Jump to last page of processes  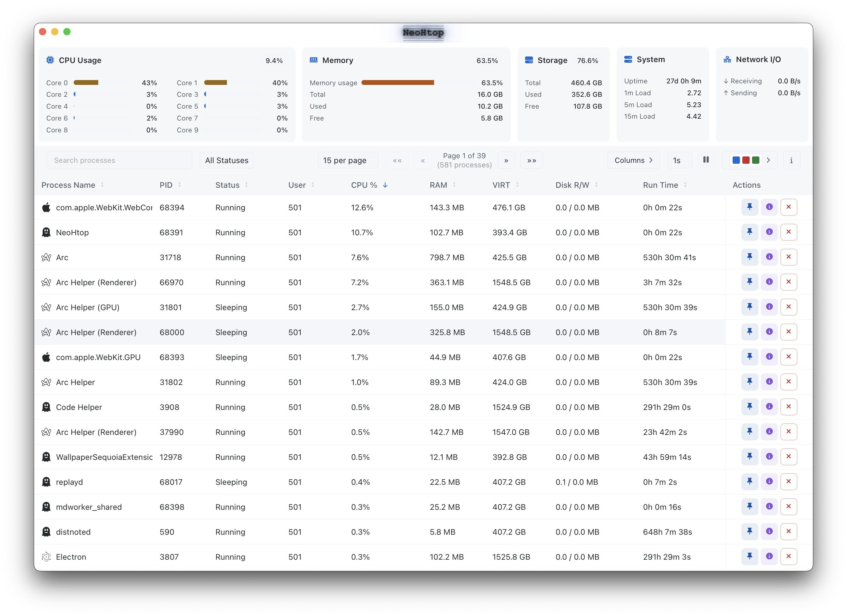(x=531, y=160)
